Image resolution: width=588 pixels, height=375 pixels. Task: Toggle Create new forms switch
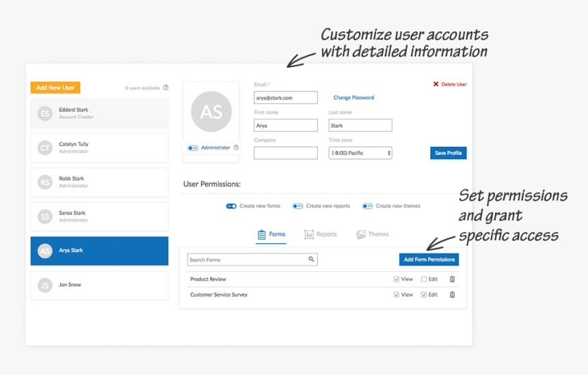coord(231,206)
